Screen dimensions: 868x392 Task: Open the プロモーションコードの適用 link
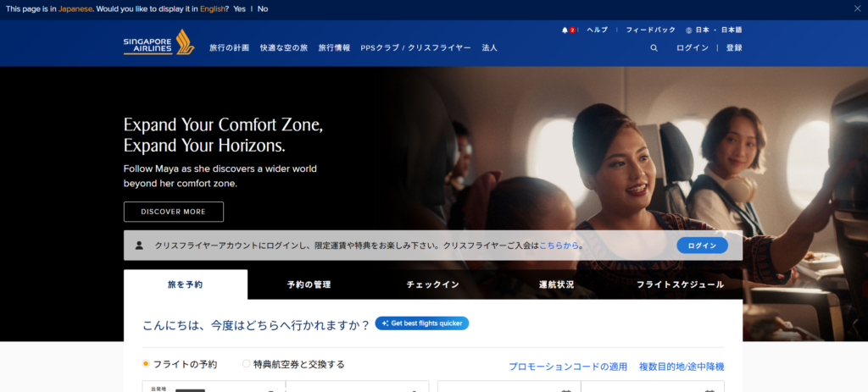pyautogui.click(x=568, y=367)
